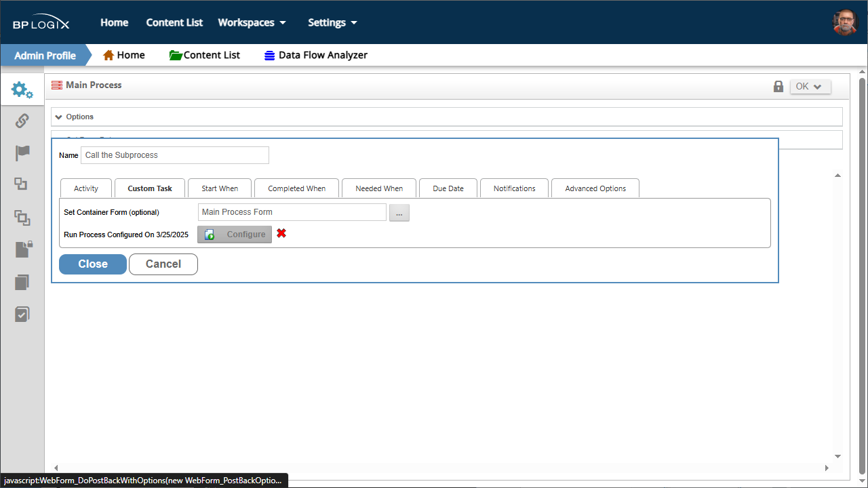Open the user avatar profile picture
The width and height of the screenshot is (868, 488).
click(845, 22)
